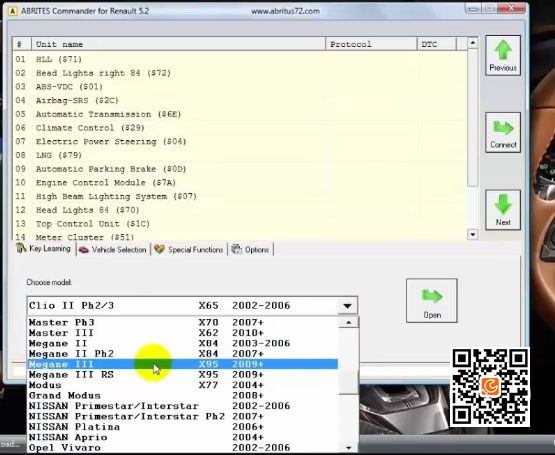Select LNG ($79) unit row

pyautogui.click(x=240, y=155)
